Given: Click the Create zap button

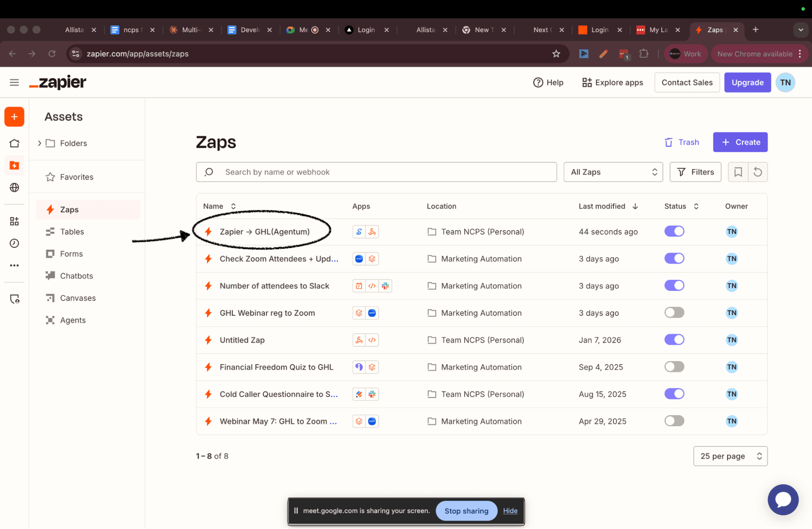Looking at the screenshot, I should (x=740, y=142).
